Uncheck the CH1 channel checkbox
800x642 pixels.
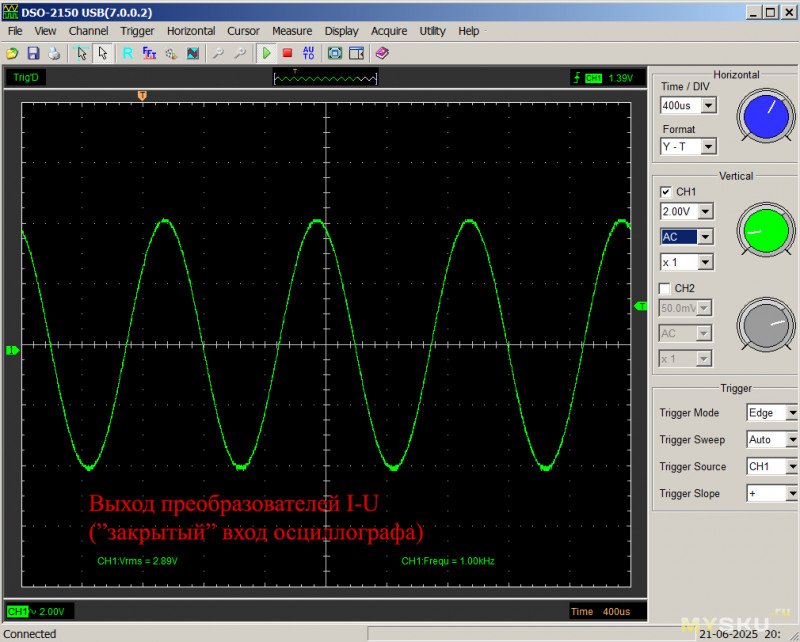pos(666,192)
